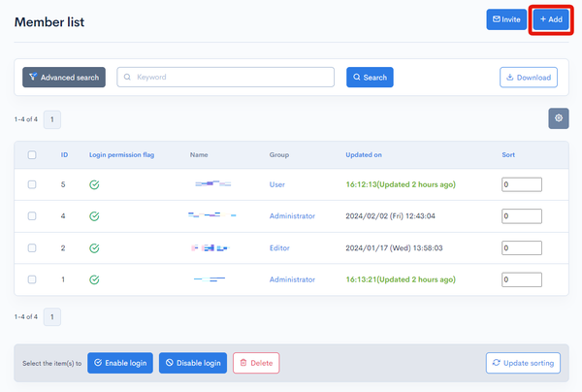582x392 pixels.
Task: Click the Group column header
Action: pyautogui.click(x=279, y=155)
